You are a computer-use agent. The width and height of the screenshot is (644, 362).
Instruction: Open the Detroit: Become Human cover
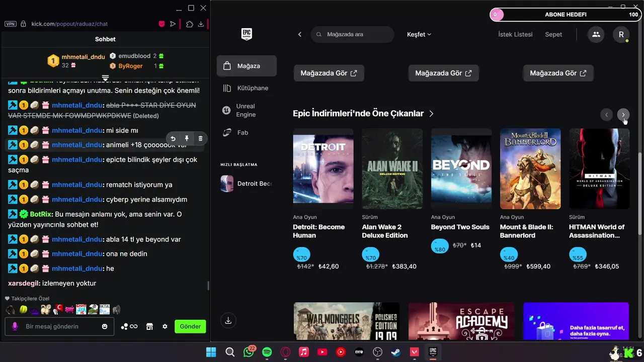323,168
